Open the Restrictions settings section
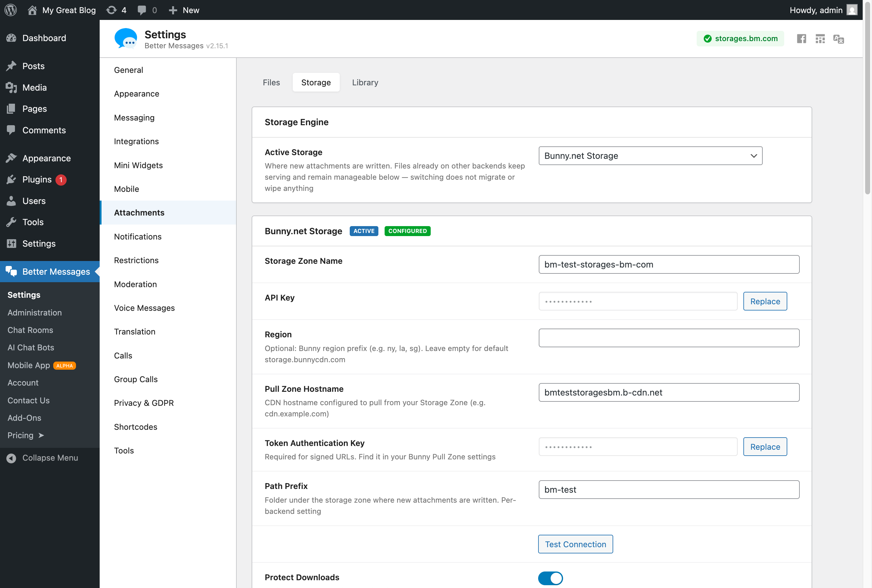The image size is (872, 588). [168, 260]
